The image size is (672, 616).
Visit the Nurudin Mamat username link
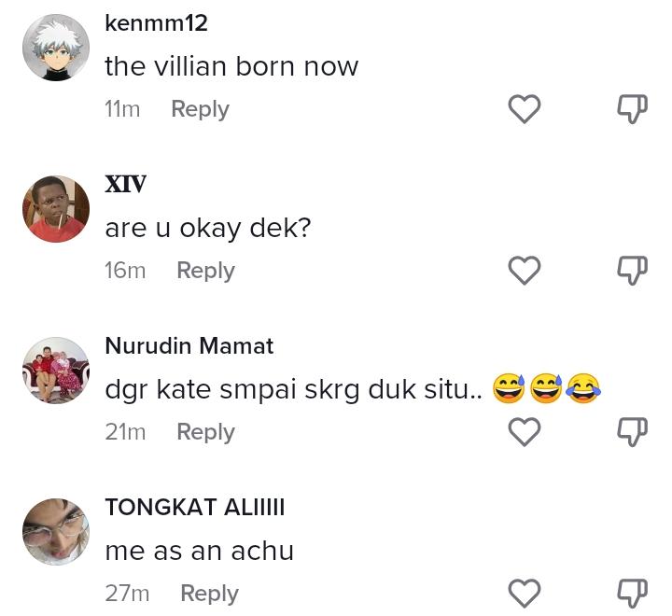pyautogui.click(x=189, y=345)
